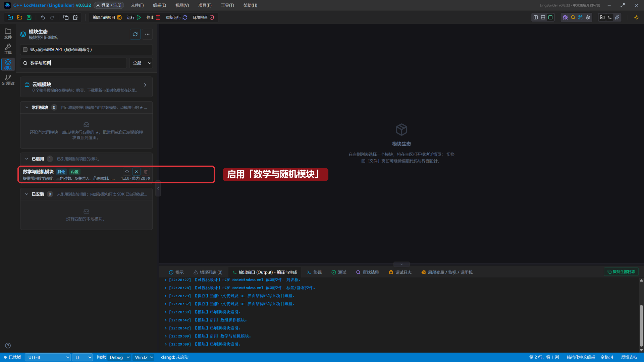Switch to the 错误列表 (0) tab
The height and width of the screenshot is (362, 644).
[208, 273]
